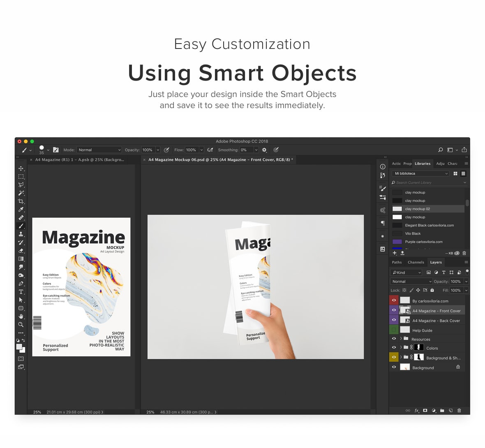Open the brush Opacity dropdown arrow
Image resolution: width=485 pixels, height=448 pixels.
point(158,150)
